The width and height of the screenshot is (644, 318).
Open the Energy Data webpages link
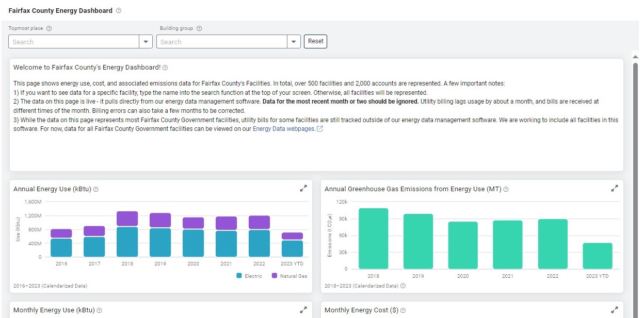pyautogui.click(x=288, y=129)
